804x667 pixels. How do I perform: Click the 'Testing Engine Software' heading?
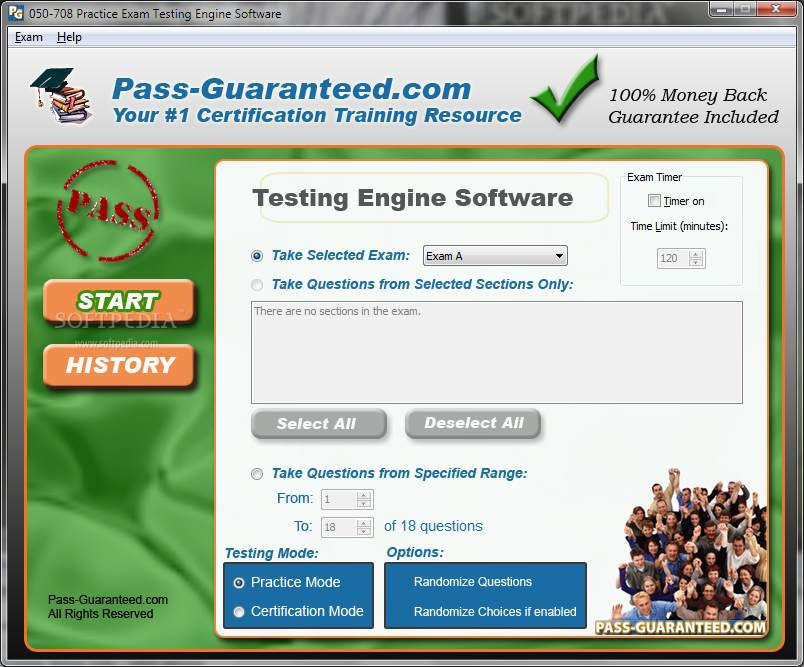tap(413, 198)
